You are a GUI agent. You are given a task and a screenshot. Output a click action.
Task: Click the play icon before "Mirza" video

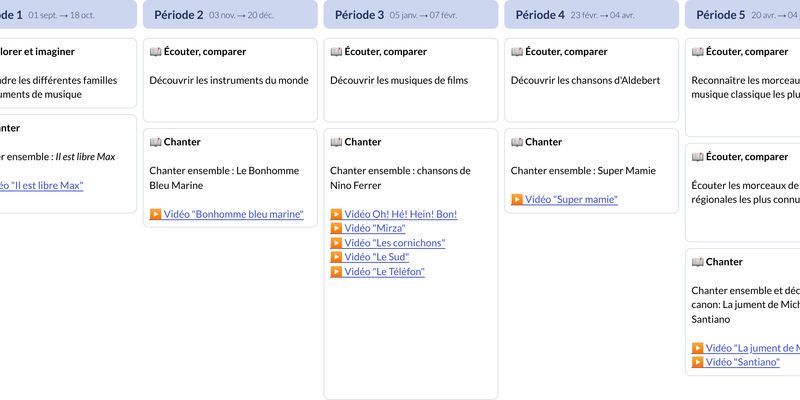point(336,228)
